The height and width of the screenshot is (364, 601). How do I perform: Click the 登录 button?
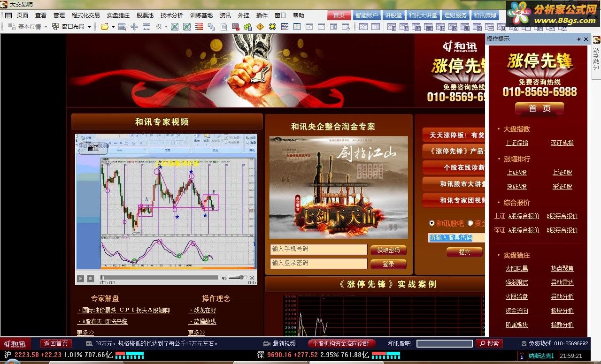[x=388, y=264]
